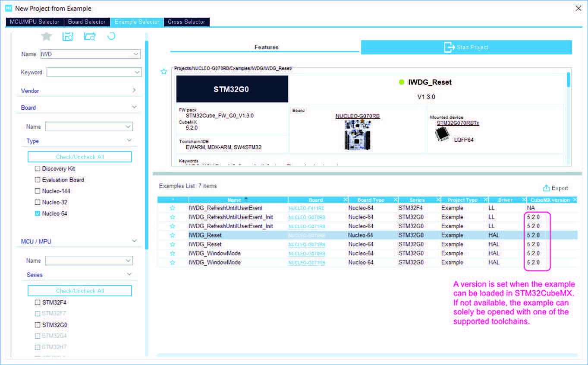Image resolution: width=588 pixels, height=365 pixels.
Task: Click the horizontal scrollbar below examples list
Action: [x=367, y=355]
